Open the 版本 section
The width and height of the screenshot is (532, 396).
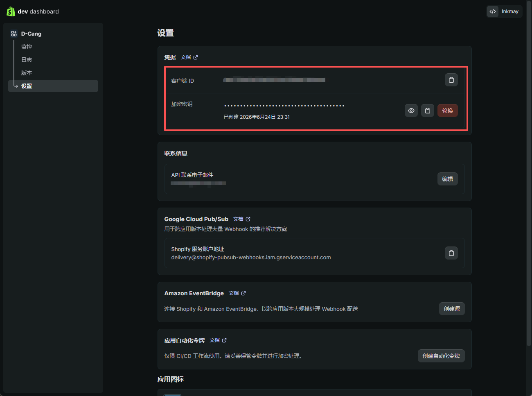tap(27, 73)
